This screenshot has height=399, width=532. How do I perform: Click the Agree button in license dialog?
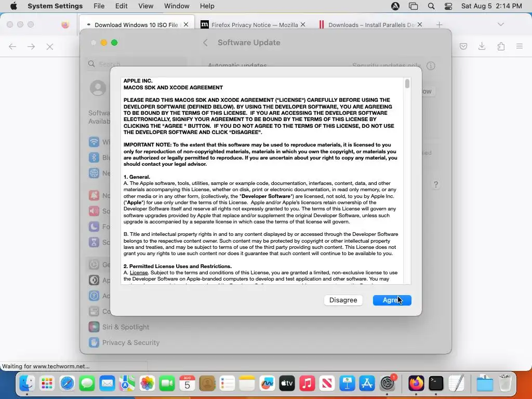(x=392, y=300)
